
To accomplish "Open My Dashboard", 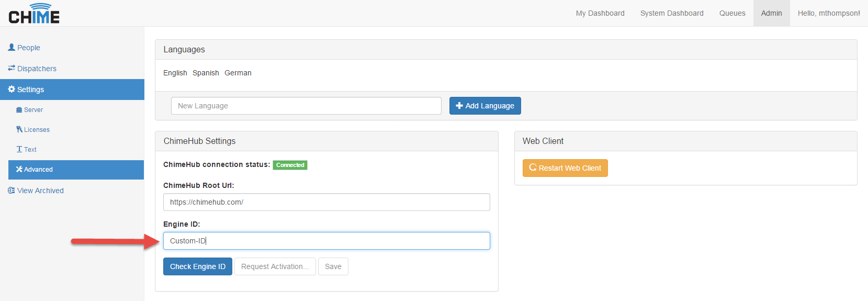I will click(600, 13).
